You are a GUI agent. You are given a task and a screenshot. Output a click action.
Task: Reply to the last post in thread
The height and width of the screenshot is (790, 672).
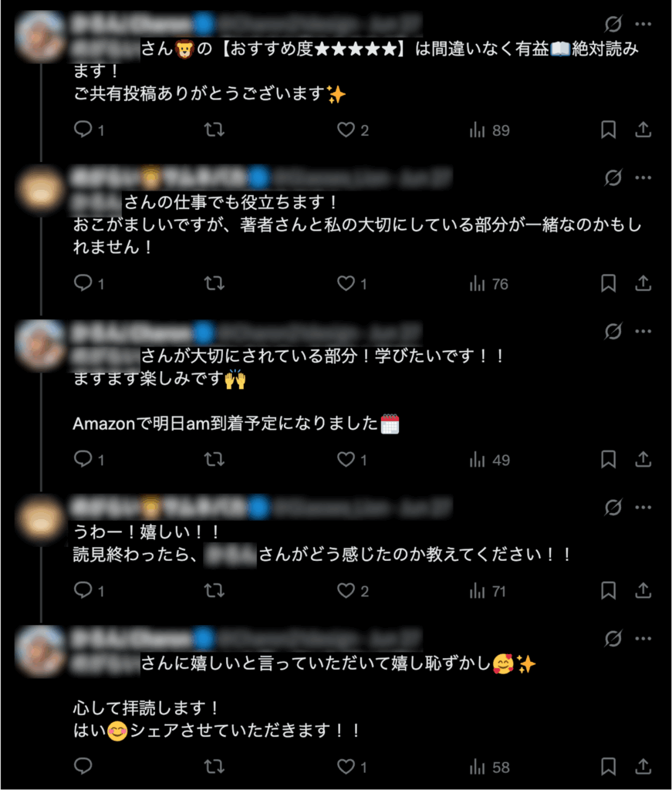point(83,766)
